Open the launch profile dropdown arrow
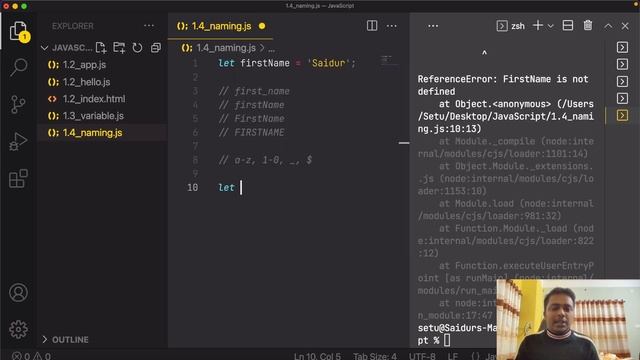Viewport: 640px width, 360px height. point(551,26)
